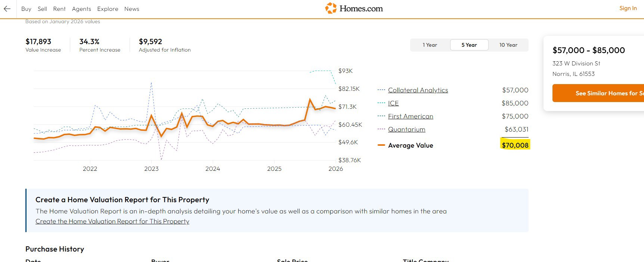Click the orange Average Value legend marker
The image size is (644, 262).
click(x=381, y=145)
